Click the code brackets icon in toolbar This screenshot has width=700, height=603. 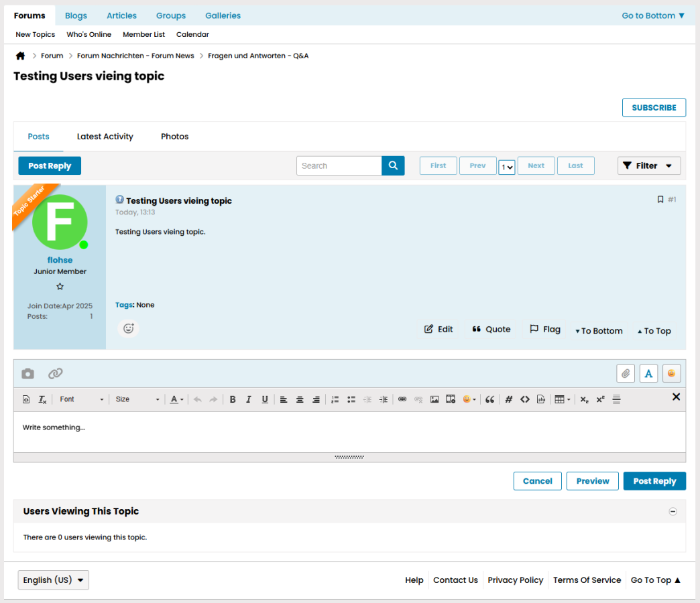click(525, 399)
